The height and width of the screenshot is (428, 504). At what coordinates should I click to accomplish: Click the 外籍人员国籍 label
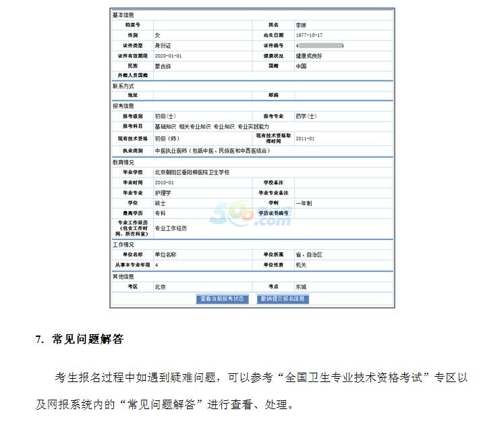coord(133,75)
